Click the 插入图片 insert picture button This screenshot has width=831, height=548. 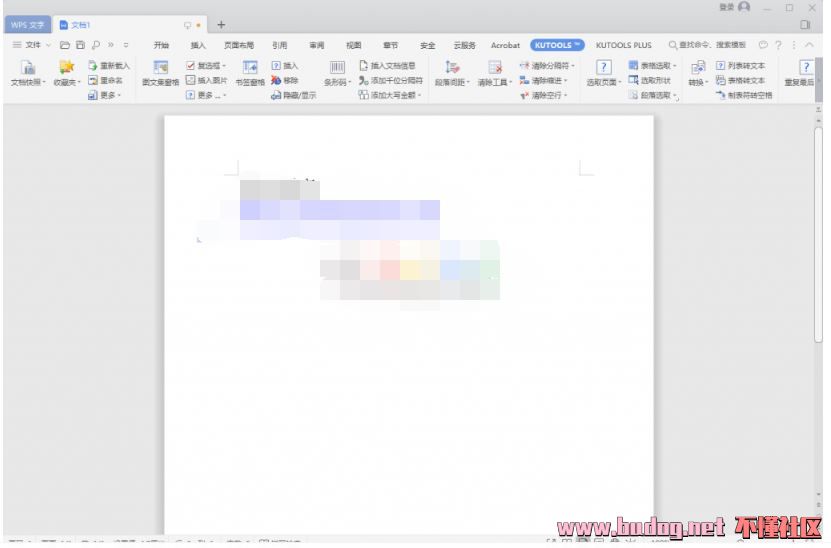(x=207, y=81)
